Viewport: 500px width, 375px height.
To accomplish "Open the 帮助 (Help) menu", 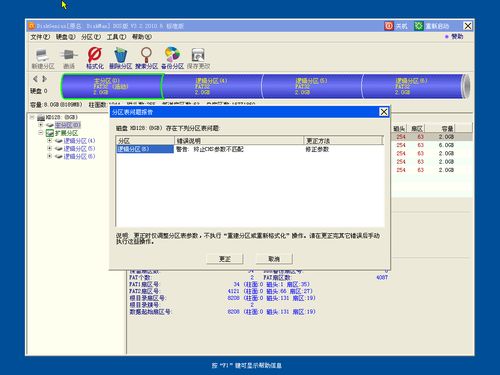I will [142, 37].
